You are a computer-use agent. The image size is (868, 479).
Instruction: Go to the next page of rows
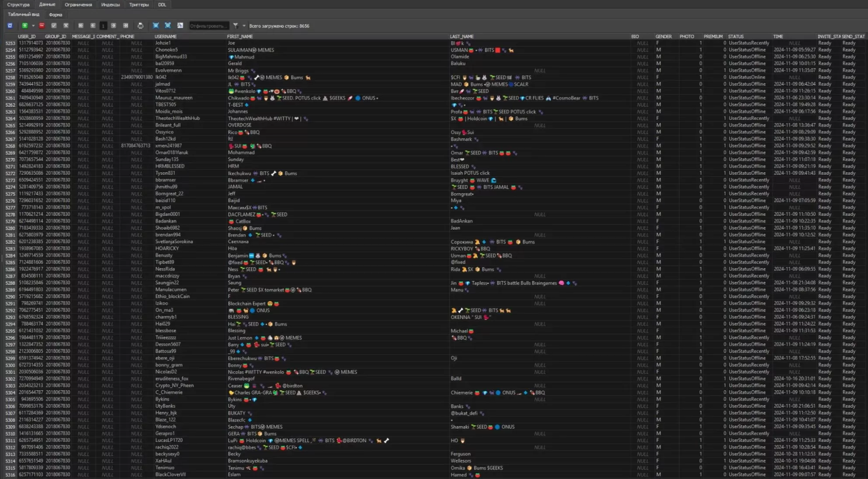[114, 26]
